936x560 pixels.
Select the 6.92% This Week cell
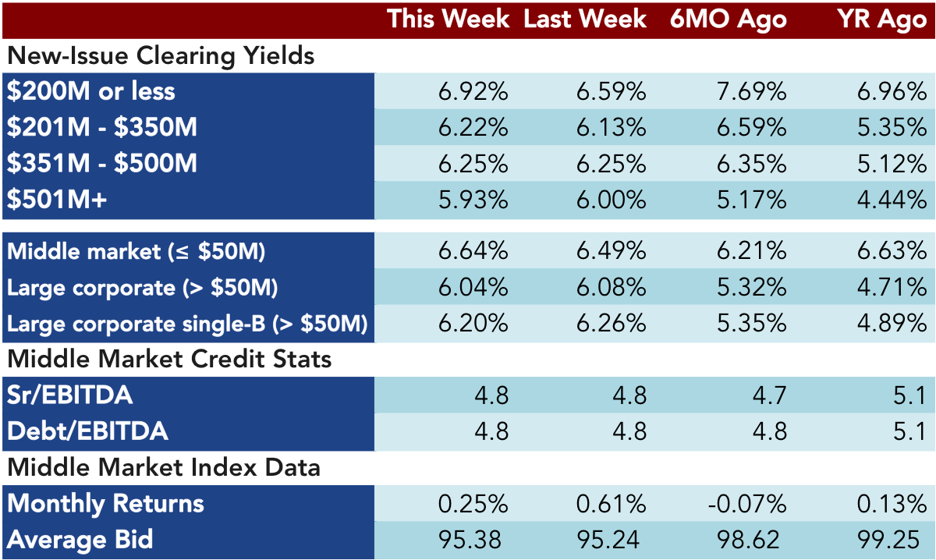coord(473,91)
